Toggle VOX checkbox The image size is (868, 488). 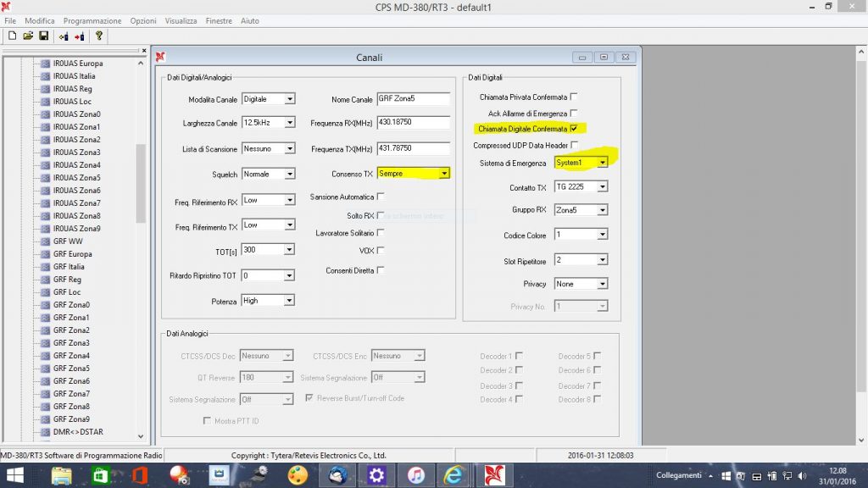point(381,251)
